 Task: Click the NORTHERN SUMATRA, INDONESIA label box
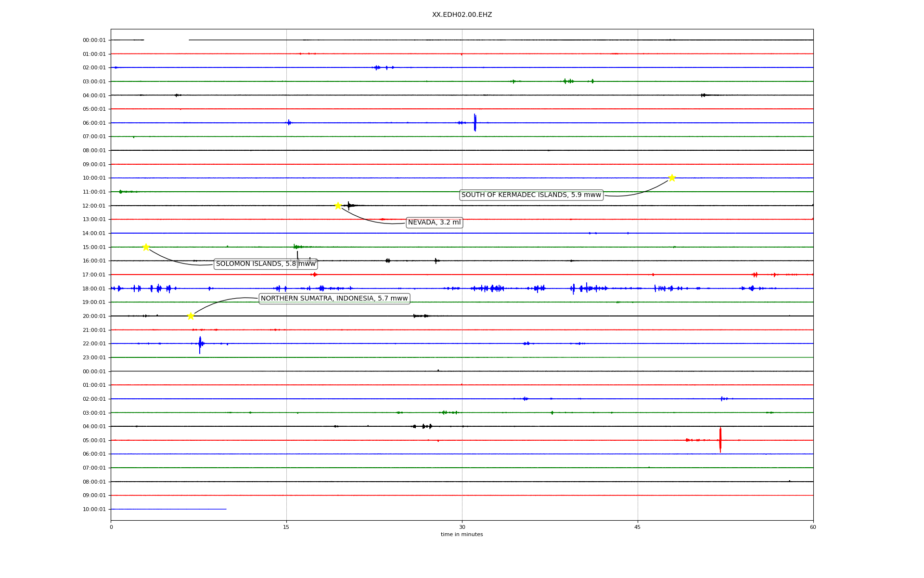point(334,299)
